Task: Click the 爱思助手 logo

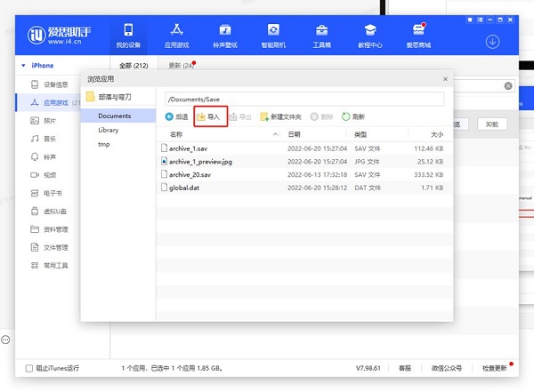Action: click(x=59, y=35)
